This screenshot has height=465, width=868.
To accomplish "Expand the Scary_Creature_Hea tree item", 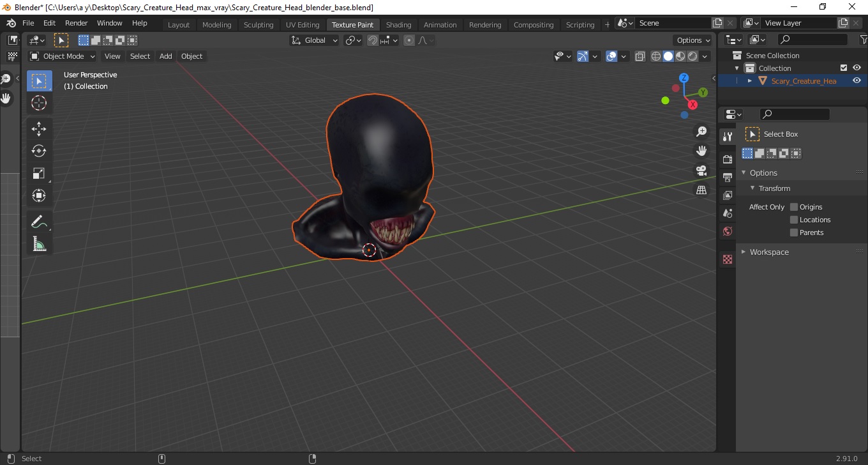I will (750, 81).
